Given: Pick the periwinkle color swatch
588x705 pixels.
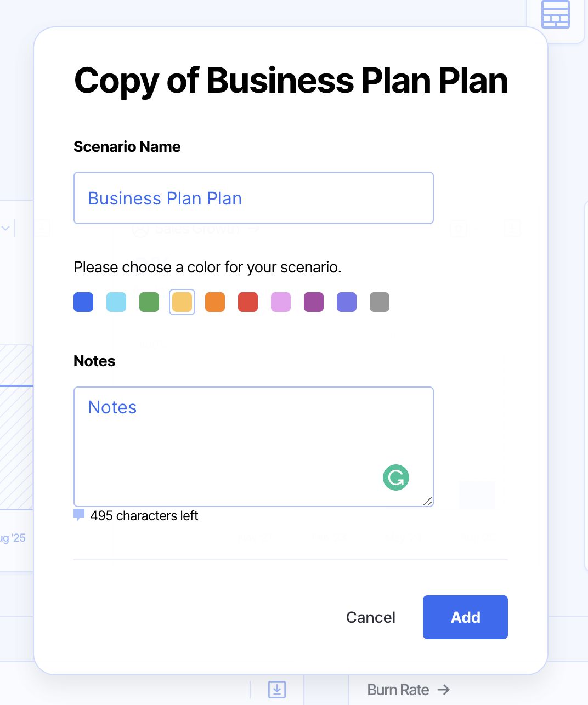Looking at the screenshot, I should 347,302.
